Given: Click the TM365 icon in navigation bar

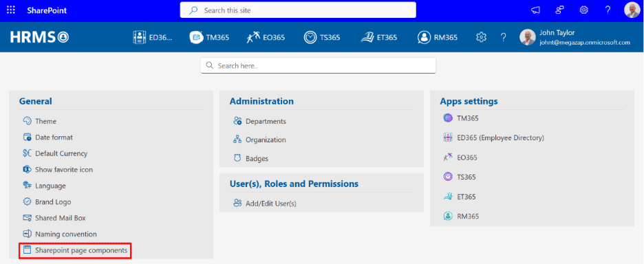Looking at the screenshot, I should (196, 37).
